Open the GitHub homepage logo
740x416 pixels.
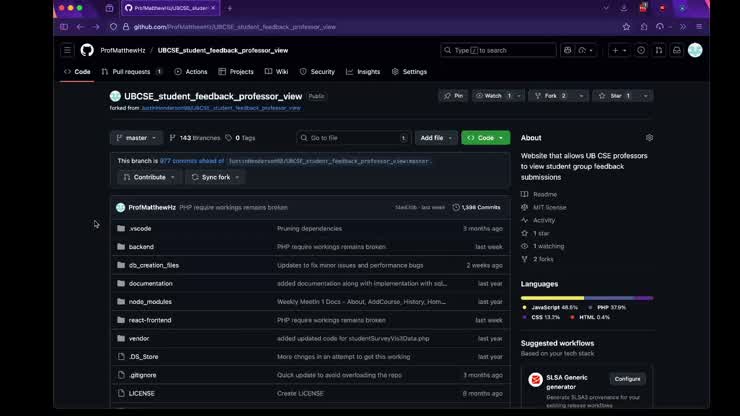(87, 50)
